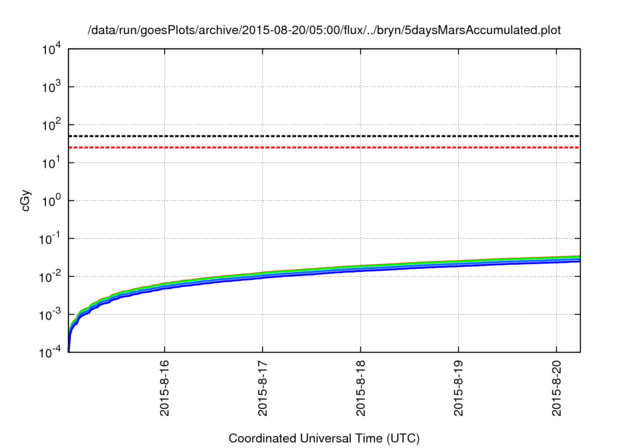Click the cGy y-axis label

(x=25, y=201)
